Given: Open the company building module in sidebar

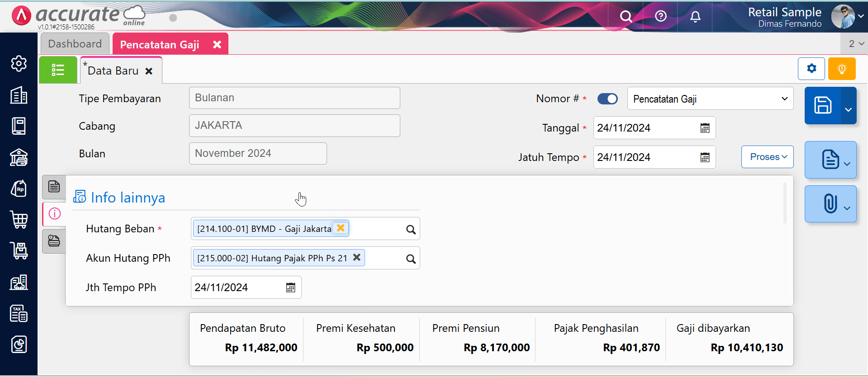Looking at the screenshot, I should tap(19, 95).
